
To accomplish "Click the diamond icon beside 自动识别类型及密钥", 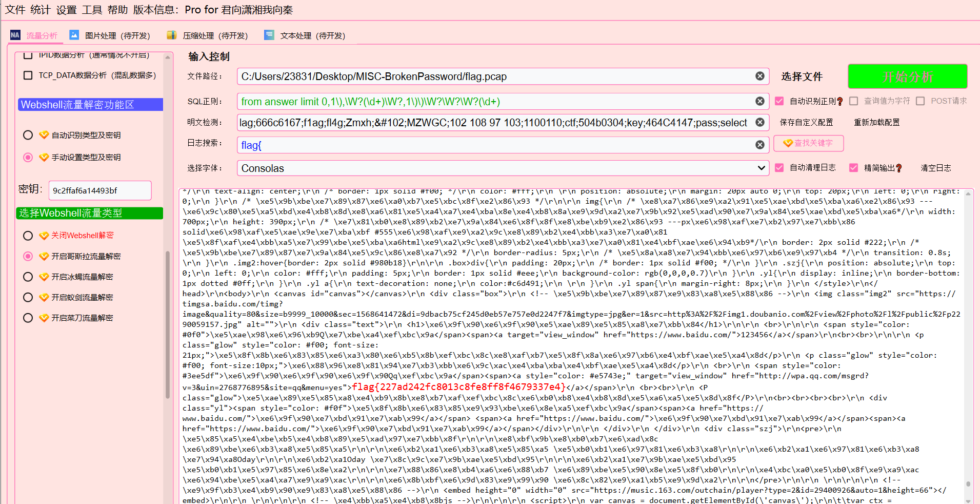I will (44, 135).
